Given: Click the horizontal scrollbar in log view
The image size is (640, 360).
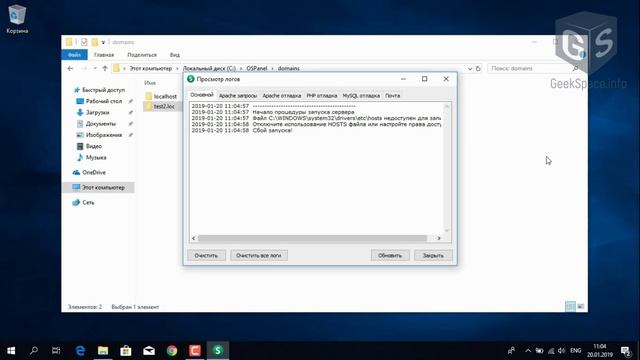Looking at the screenshot, I should [x=312, y=238].
